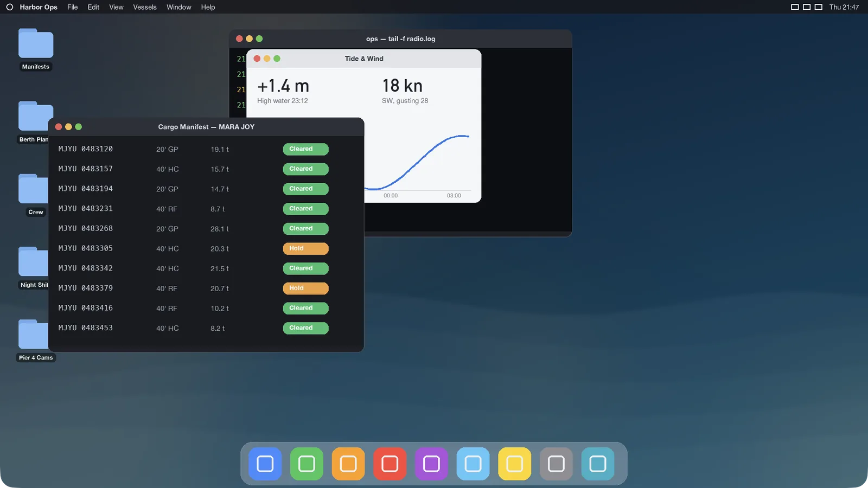Launch the blue dock app

click(x=265, y=464)
